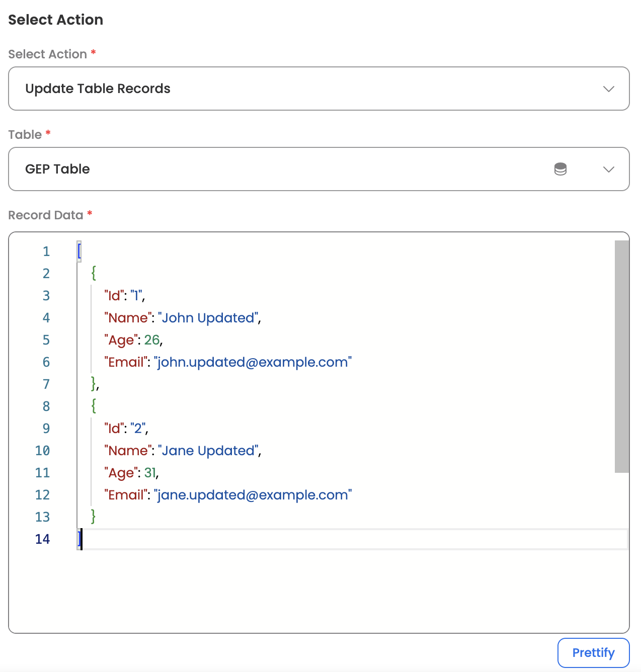Expand the Select Action dropdown chevron
The image size is (641, 672).
[609, 89]
